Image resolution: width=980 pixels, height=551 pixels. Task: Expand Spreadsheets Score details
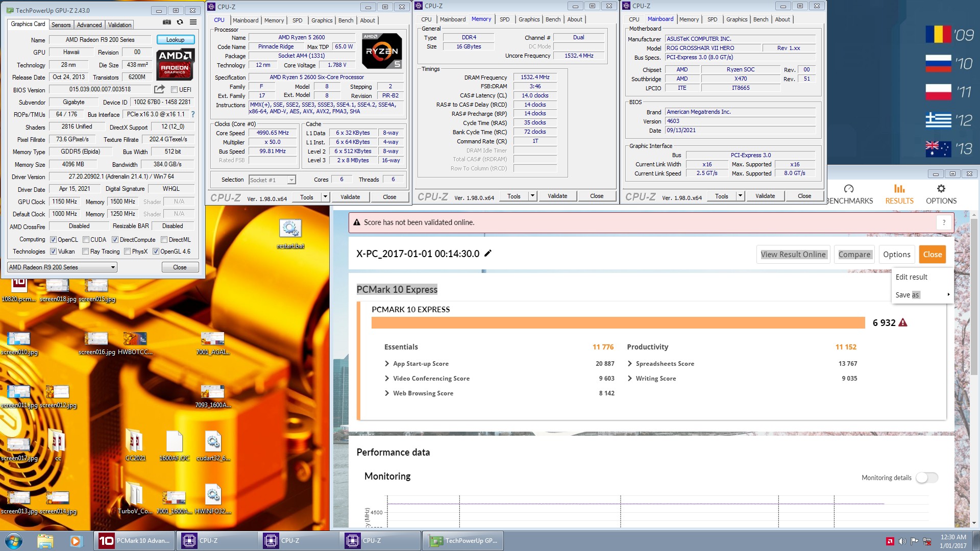(x=630, y=364)
